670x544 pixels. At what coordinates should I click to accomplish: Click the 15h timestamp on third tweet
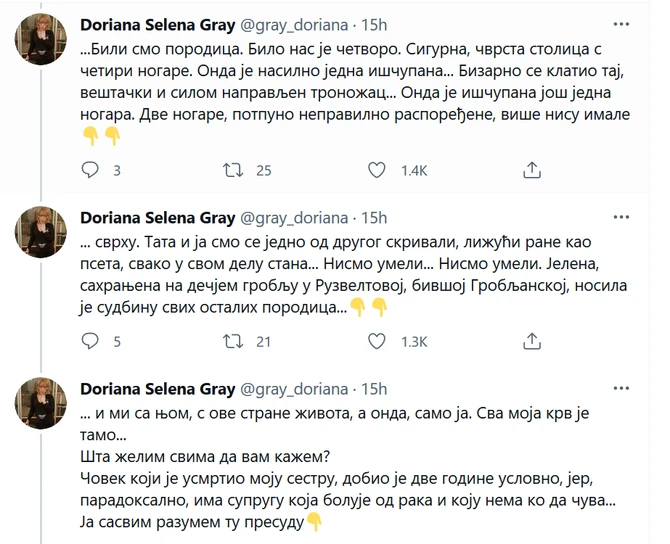click(373, 388)
